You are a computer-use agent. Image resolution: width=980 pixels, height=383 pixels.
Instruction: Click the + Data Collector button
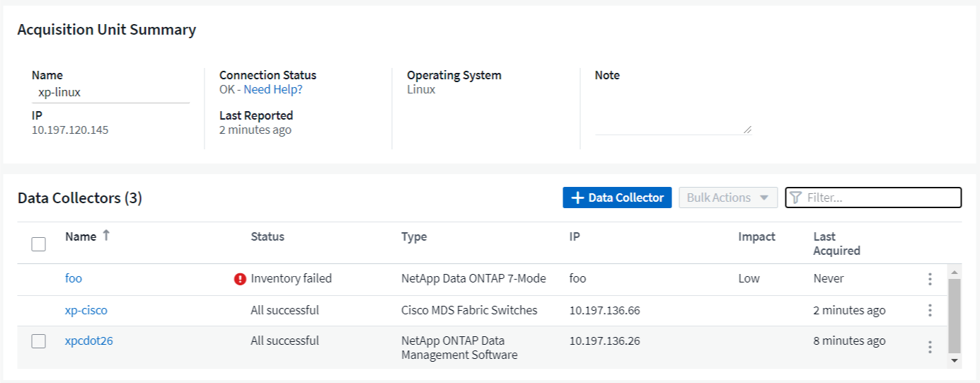point(617,198)
